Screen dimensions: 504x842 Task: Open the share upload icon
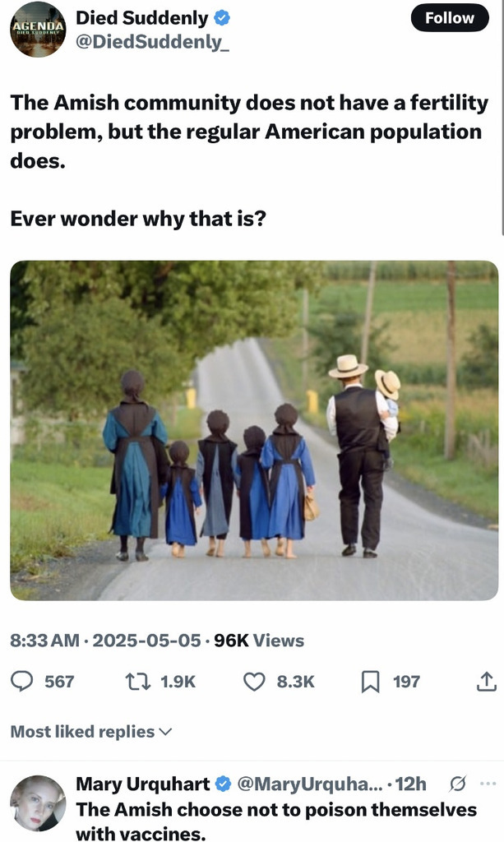[486, 682]
